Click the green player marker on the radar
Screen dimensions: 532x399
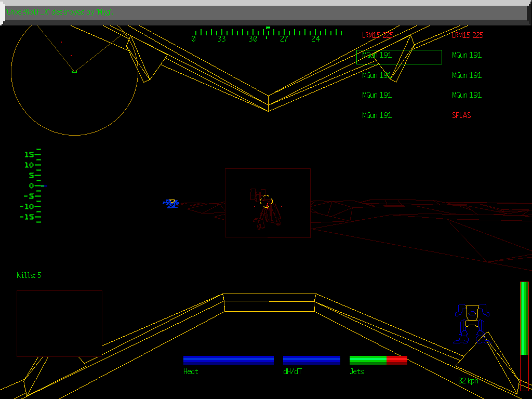coord(74,71)
